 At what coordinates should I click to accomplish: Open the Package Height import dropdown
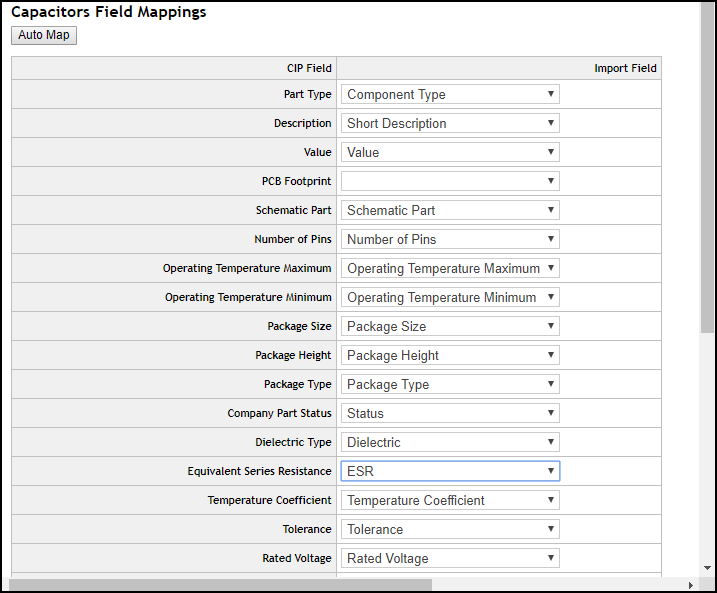coord(450,355)
